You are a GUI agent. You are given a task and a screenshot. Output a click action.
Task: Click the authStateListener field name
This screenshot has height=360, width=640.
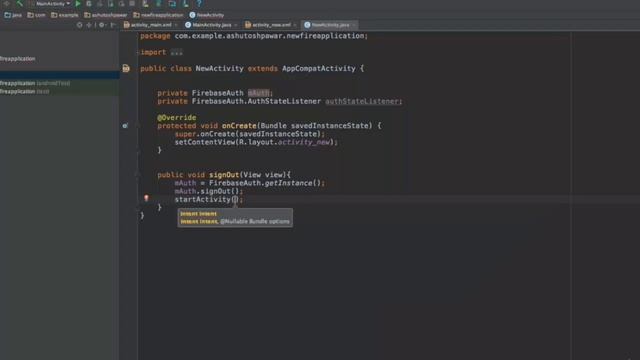coord(362,101)
